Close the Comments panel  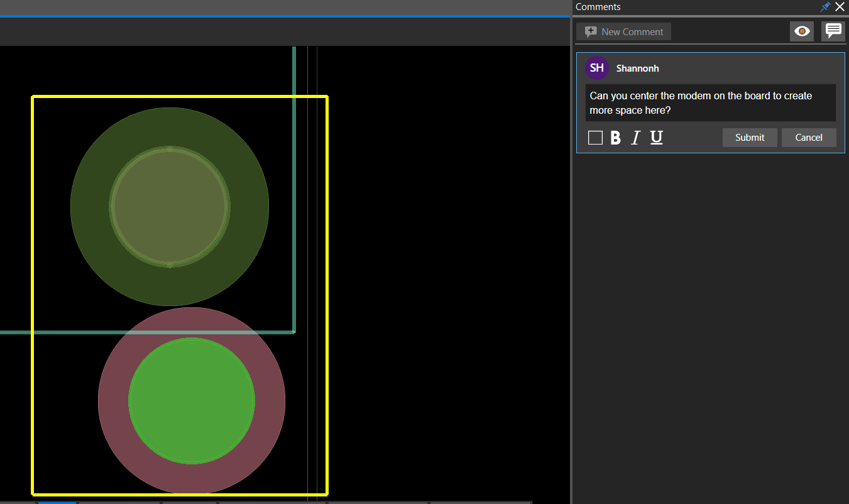(840, 7)
